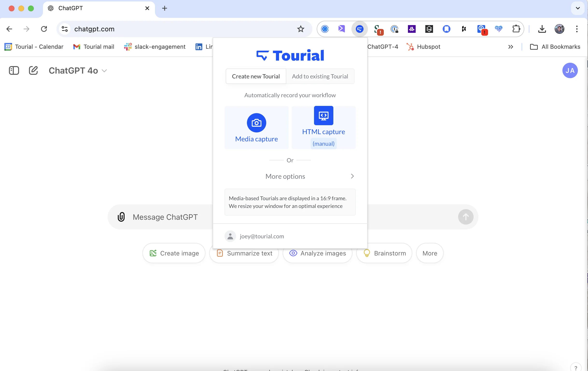
Task: Open the tab search dropdown arrow
Action: (578, 8)
